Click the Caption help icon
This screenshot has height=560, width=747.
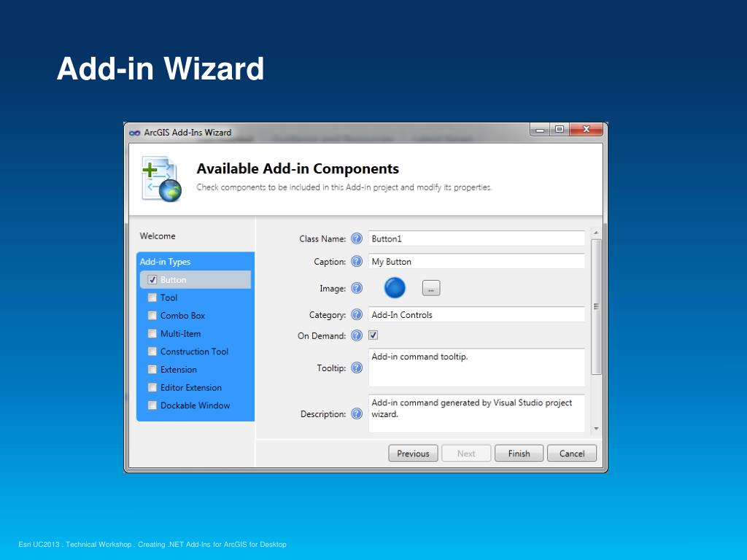357,262
